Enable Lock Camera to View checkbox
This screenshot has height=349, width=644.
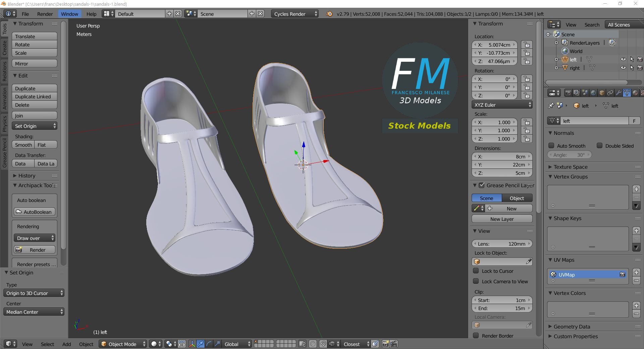[x=476, y=281]
